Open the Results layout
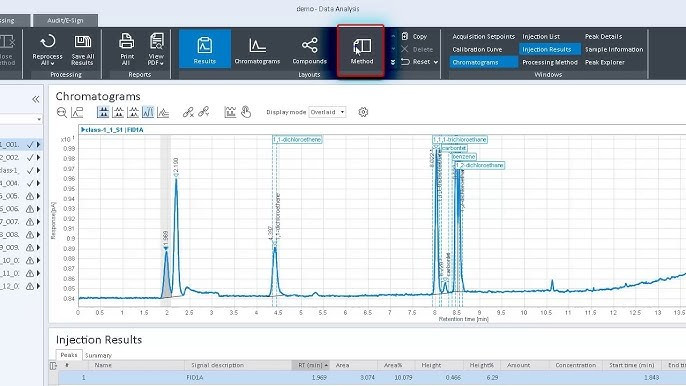686x386 pixels. pos(205,49)
